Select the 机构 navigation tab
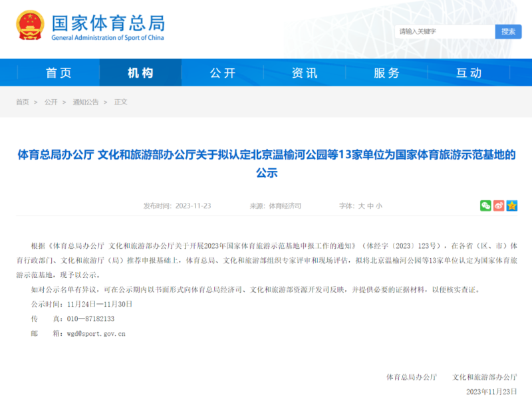The width and height of the screenshot is (532, 407). click(140, 73)
